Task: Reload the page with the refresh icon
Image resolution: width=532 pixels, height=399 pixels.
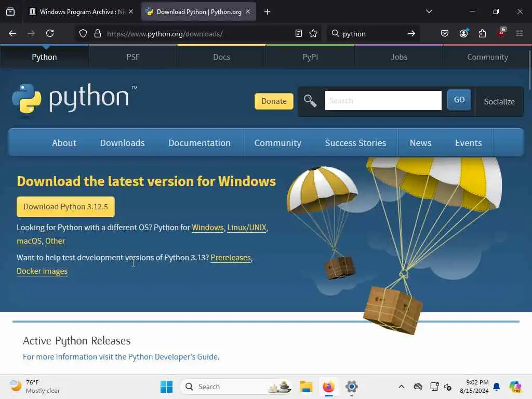Action: [50, 34]
